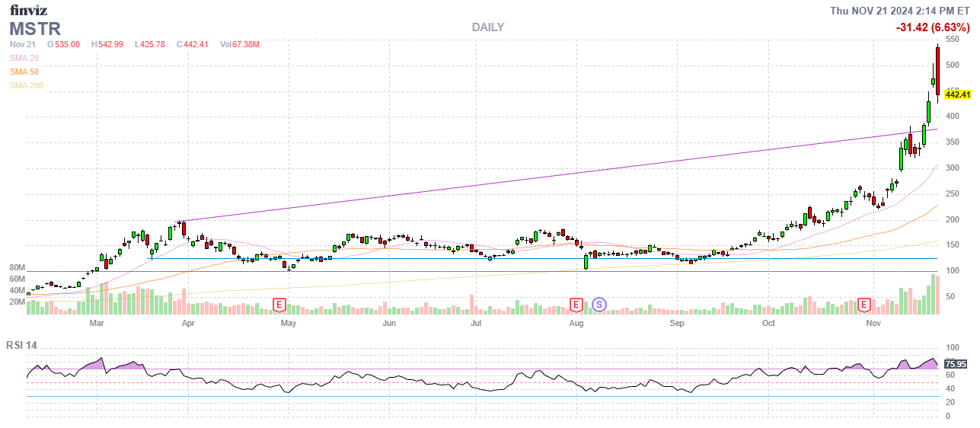This screenshot has height=428, width=980.
Task: Click the RSI 14 indicator label
Action: point(21,345)
